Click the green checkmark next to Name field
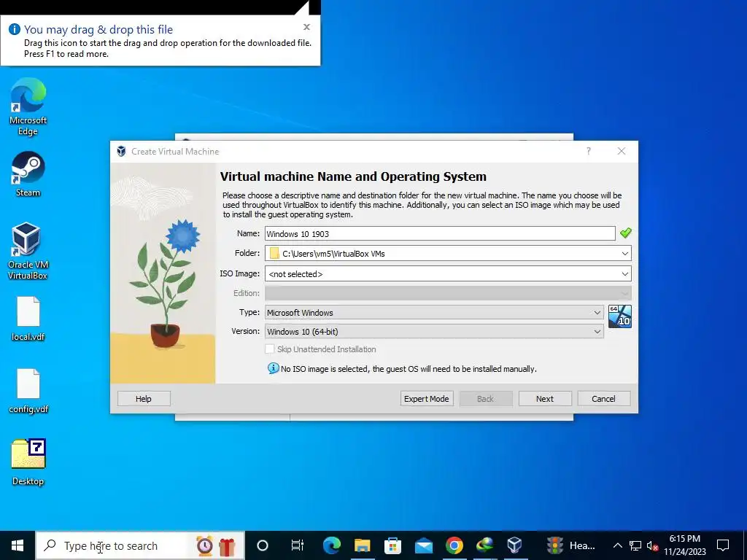 pos(625,233)
